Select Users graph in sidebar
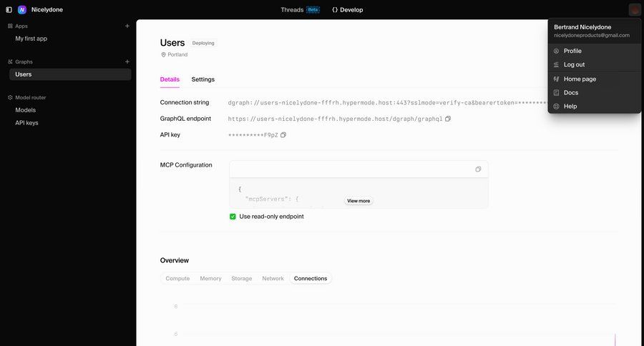This screenshot has height=346, width=644. pos(70,74)
